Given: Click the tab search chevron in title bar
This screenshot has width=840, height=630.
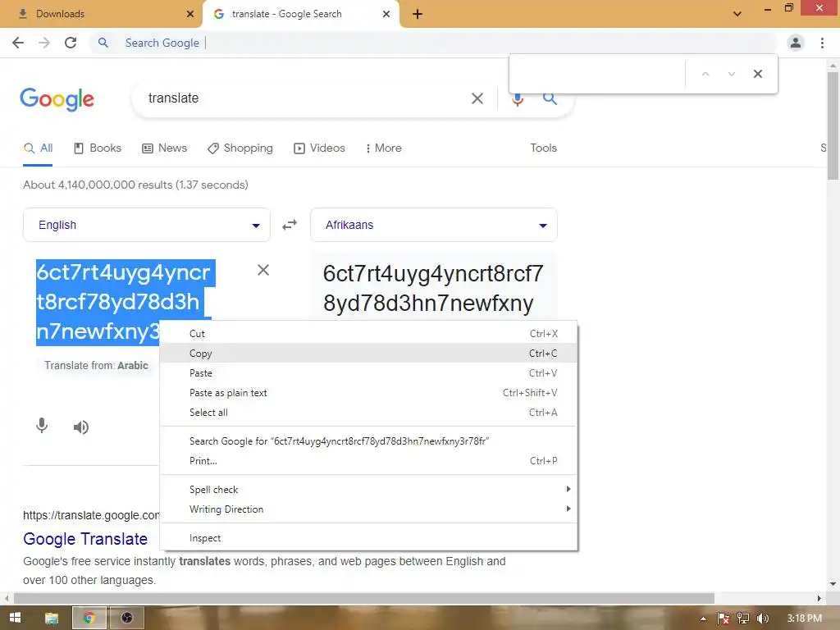Looking at the screenshot, I should [737, 14].
